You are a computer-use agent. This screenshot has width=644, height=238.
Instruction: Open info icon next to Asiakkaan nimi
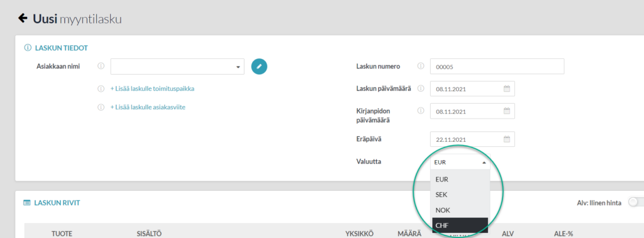[x=101, y=66]
